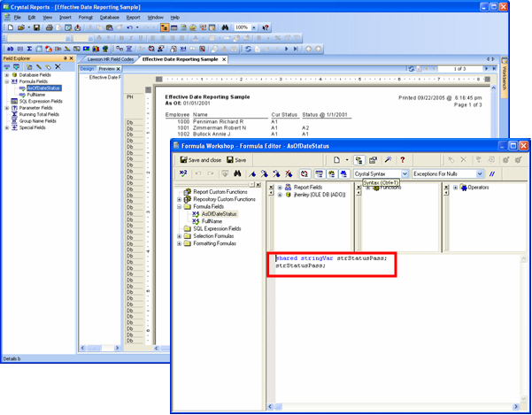The image size is (532, 415).
Task: Click the page number field showing 1 of 3
Action: (459, 69)
